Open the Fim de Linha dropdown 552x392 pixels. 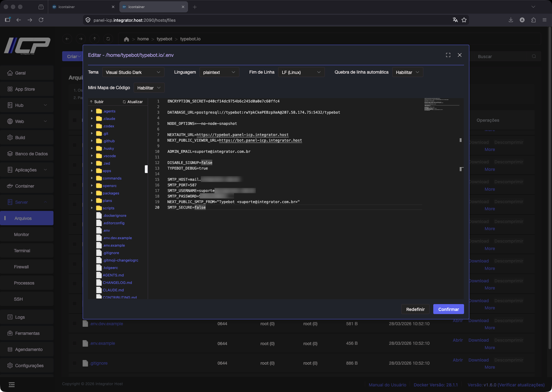(x=301, y=72)
